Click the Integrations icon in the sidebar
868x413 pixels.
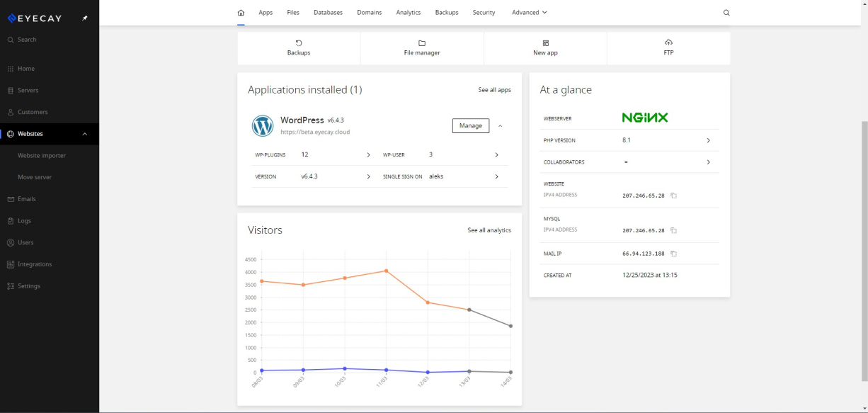point(11,264)
